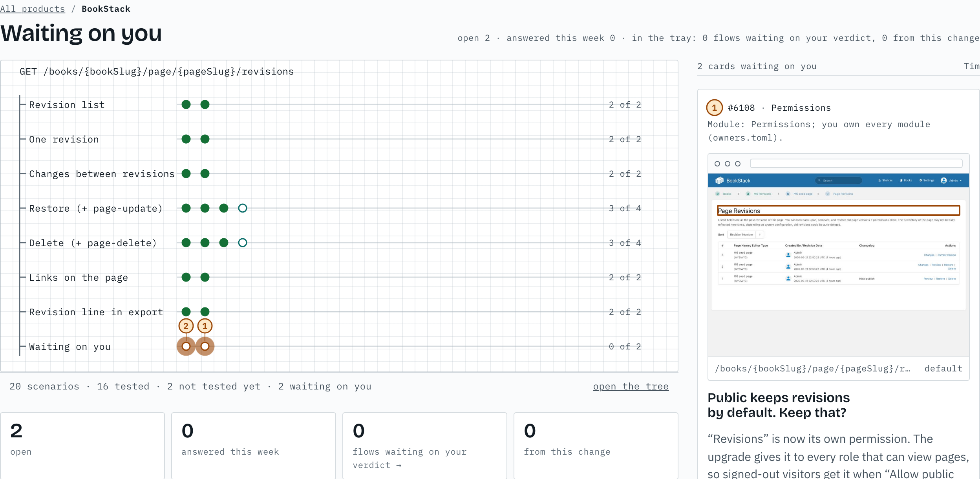Click second green dot in Changes between revisions row

pos(205,174)
